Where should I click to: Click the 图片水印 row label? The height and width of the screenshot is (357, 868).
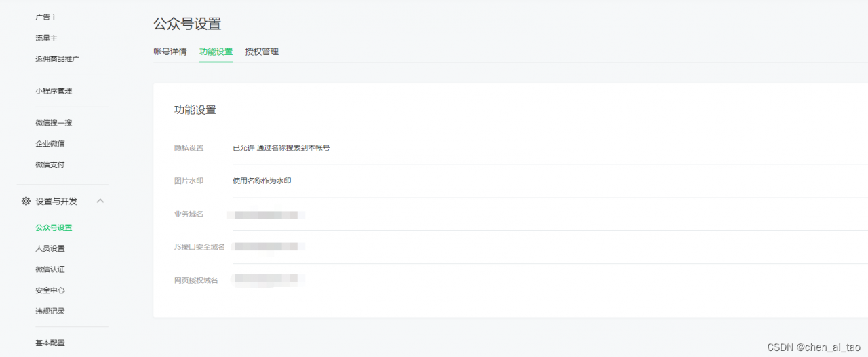click(189, 181)
